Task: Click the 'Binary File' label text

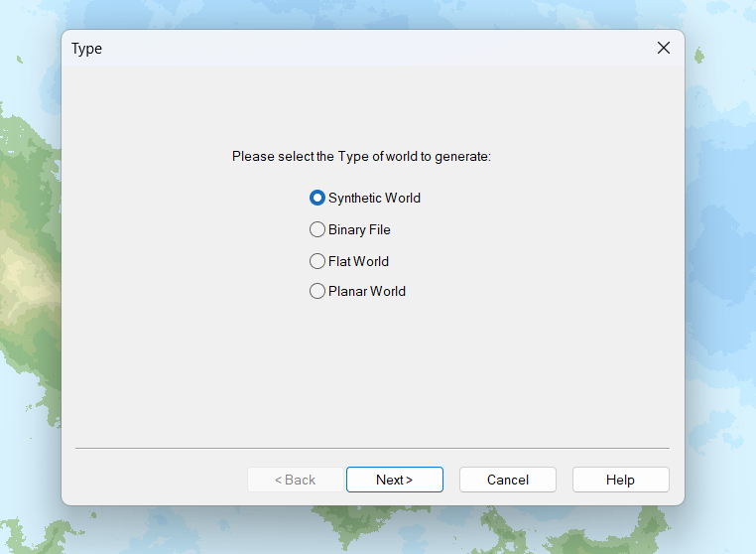Action: click(359, 229)
